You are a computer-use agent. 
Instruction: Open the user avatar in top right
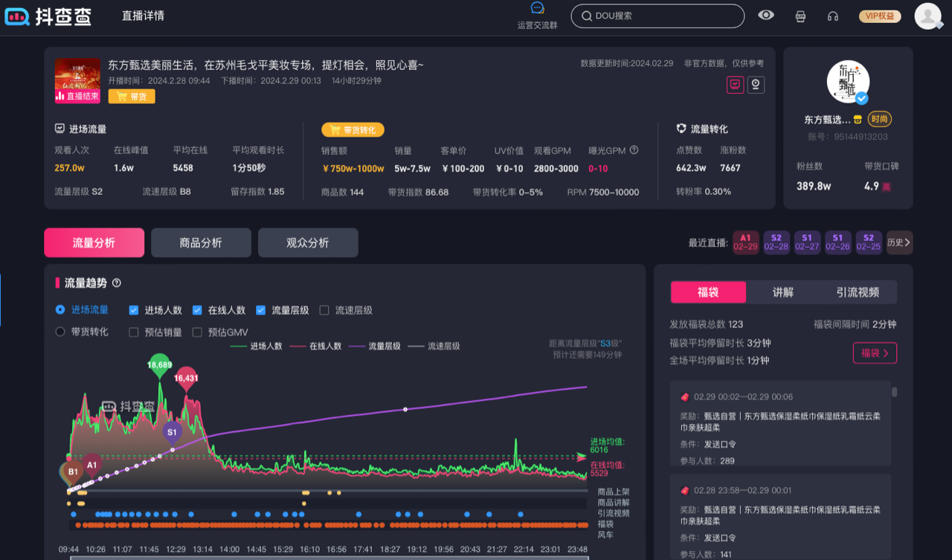[x=927, y=16]
